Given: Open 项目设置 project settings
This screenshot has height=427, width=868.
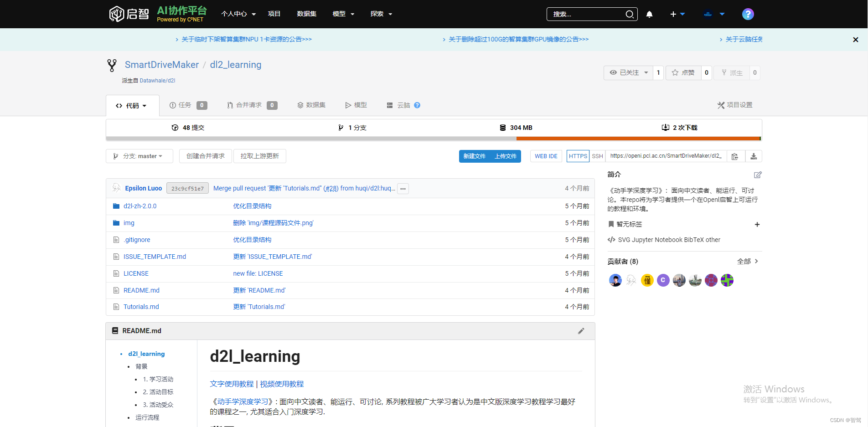Looking at the screenshot, I should [735, 105].
